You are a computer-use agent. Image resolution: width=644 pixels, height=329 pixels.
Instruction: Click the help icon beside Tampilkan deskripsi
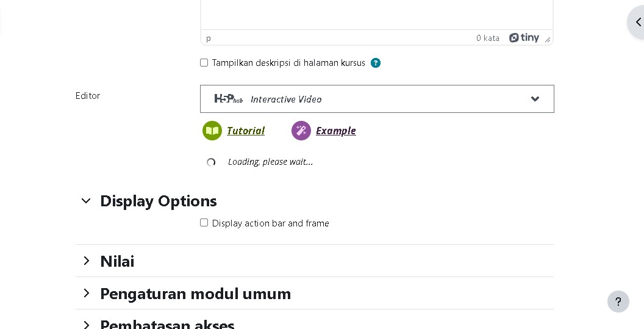point(376,63)
